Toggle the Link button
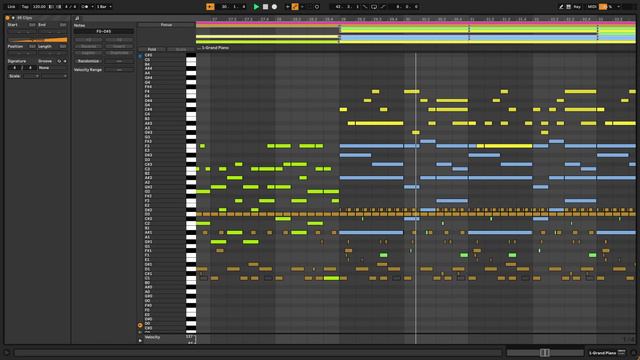This screenshot has width=640, height=360. tap(11, 7)
